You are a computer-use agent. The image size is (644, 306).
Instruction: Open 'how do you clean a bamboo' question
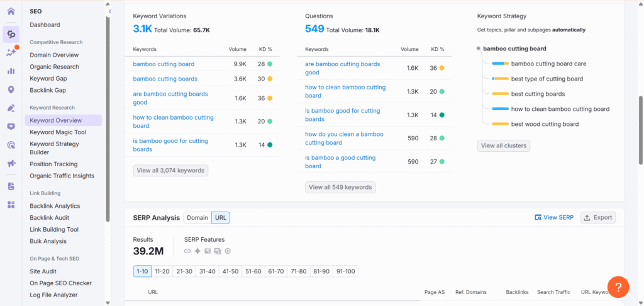(x=344, y=138)
